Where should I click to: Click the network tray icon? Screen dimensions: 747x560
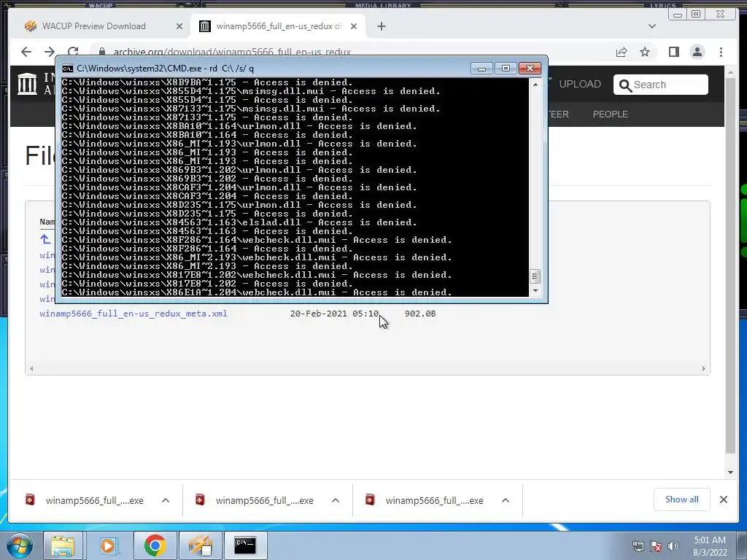pos(638,546)
